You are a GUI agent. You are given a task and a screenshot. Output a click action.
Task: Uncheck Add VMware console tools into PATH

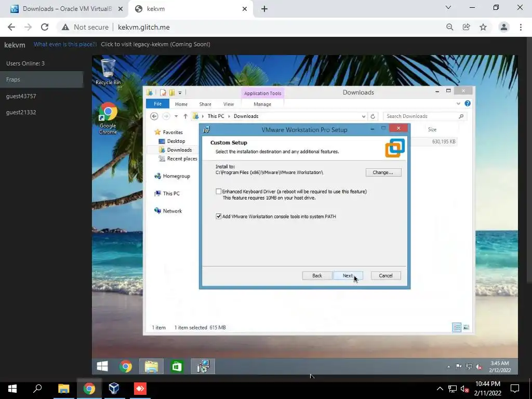point(219,217)
